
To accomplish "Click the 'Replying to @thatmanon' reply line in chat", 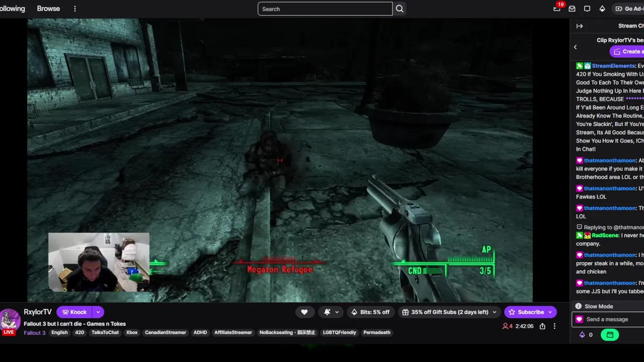I will pos(610,227).
